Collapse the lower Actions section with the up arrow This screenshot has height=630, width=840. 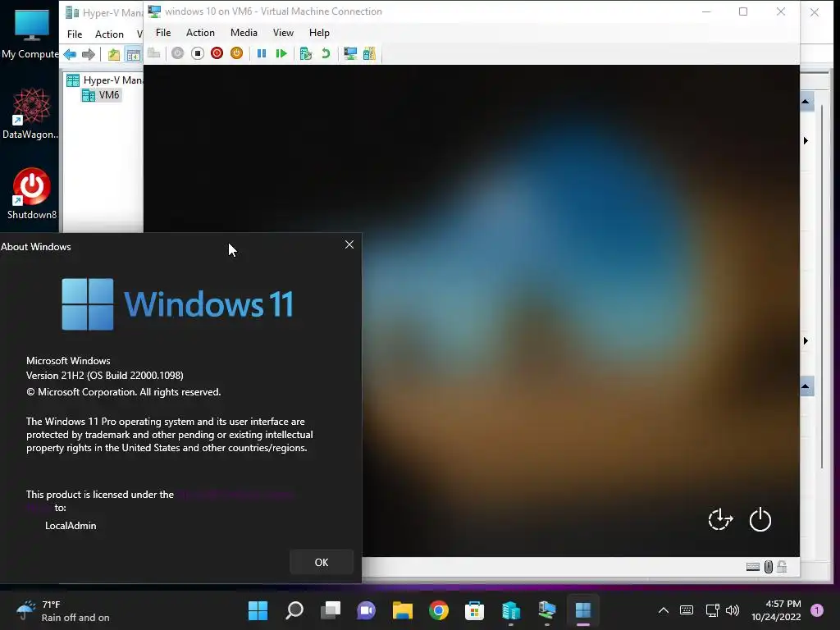(806, 386)
